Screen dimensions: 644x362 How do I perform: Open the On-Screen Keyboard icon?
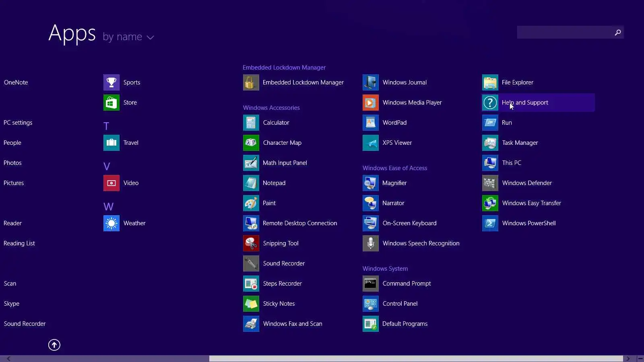tap(371, 223)
